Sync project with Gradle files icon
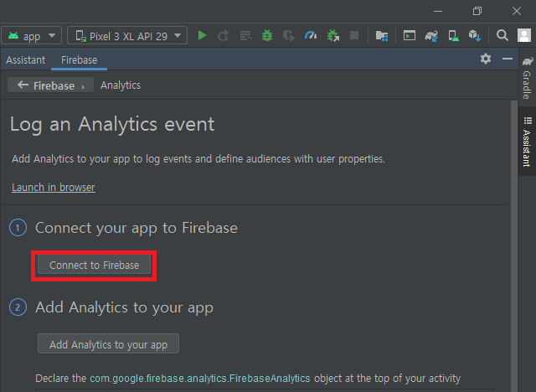This screenshot has height=392, width=536. [x=431, y=35]
